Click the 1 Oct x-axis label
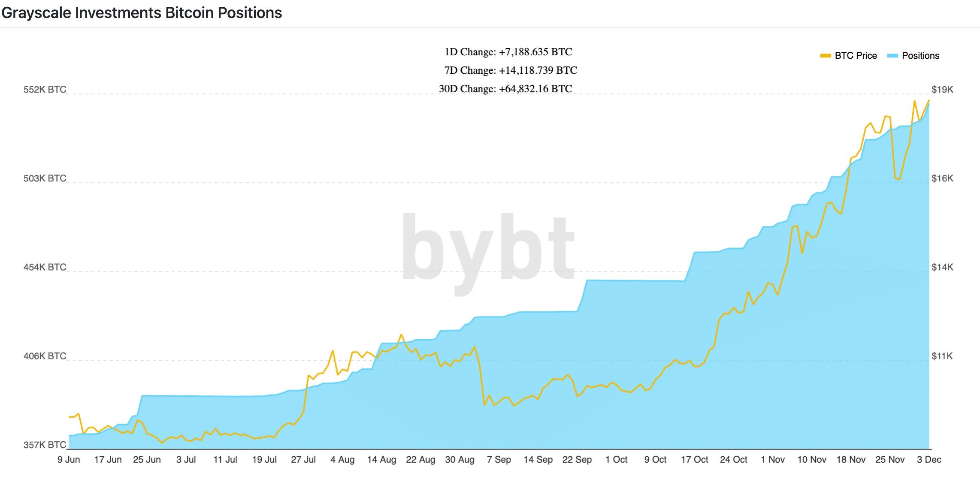This screenshot has width=980, height=500. [616, 460]
